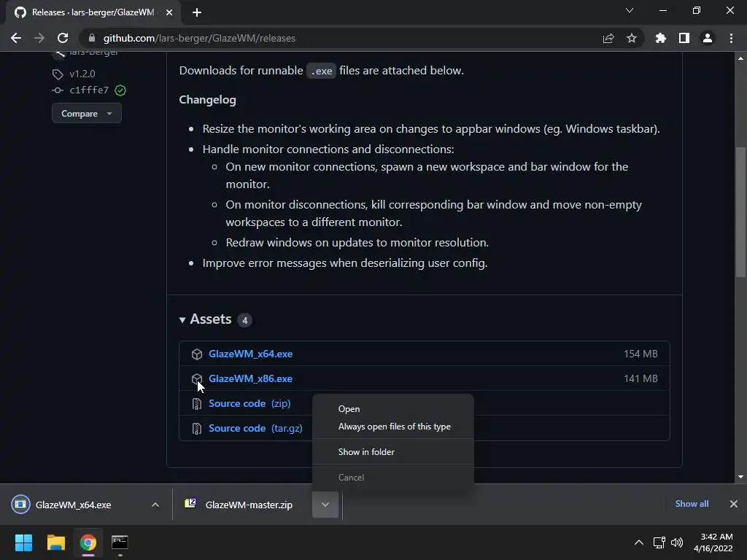Click the user icon beside lars-berger
The image size is (747, 560).
pos(58,53)
